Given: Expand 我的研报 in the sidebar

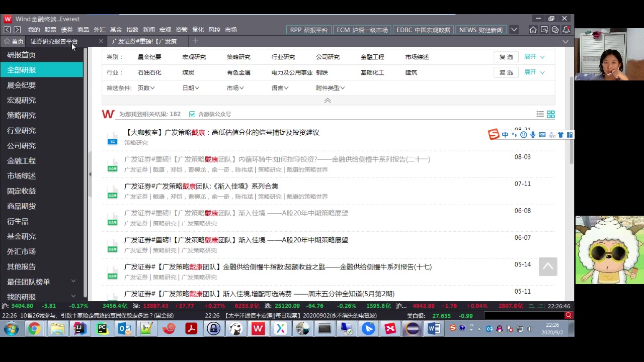Looking at the screenshot, I should [73, 297].
